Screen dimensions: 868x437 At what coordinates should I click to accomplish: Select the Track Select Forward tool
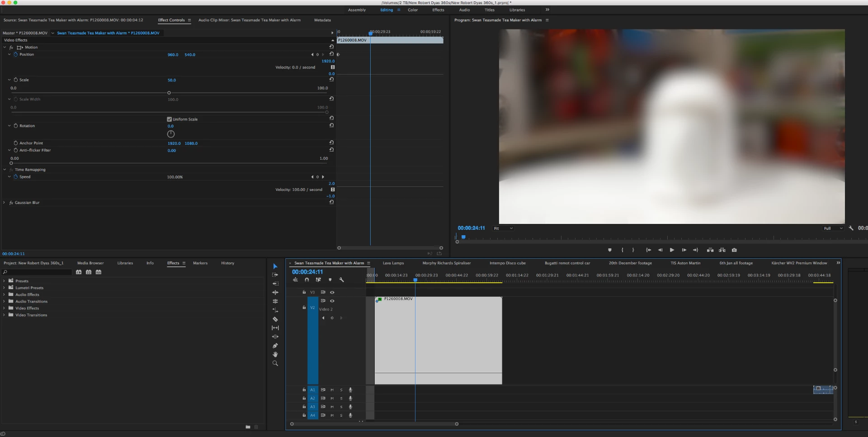(x=275, y=275)
